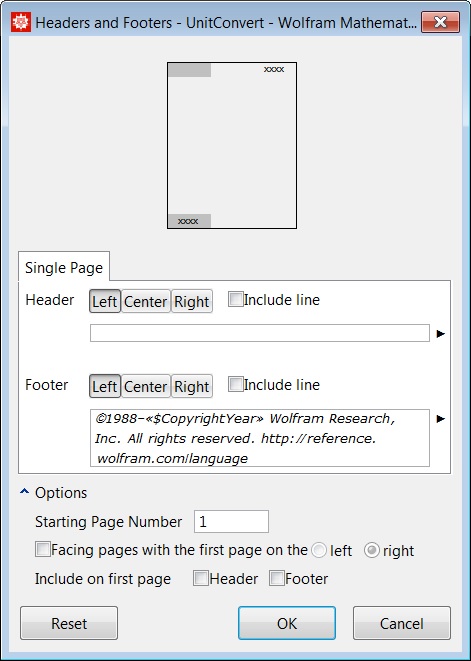Enable Include line for the footer
Viewport: 471px width, 661px height.
[235, 384]
